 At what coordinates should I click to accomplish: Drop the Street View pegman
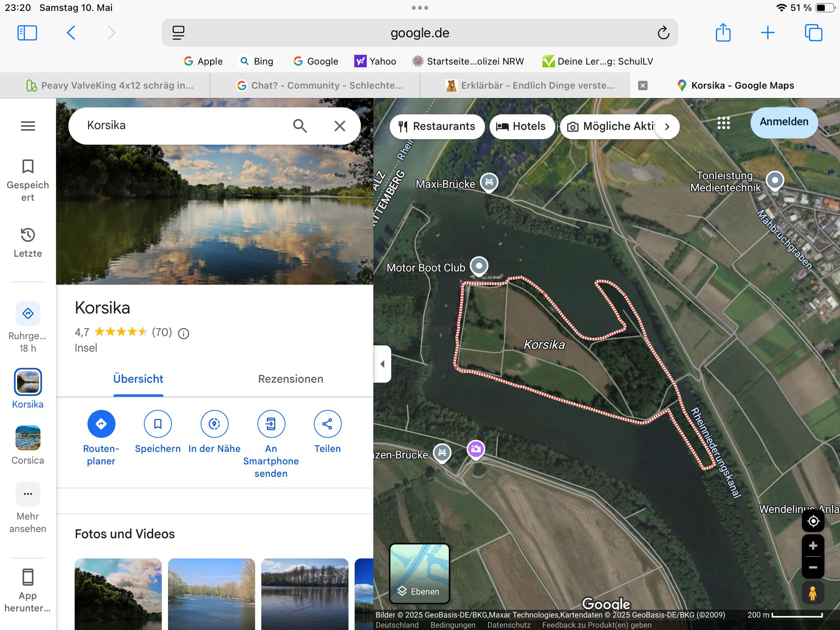point(813,594)
